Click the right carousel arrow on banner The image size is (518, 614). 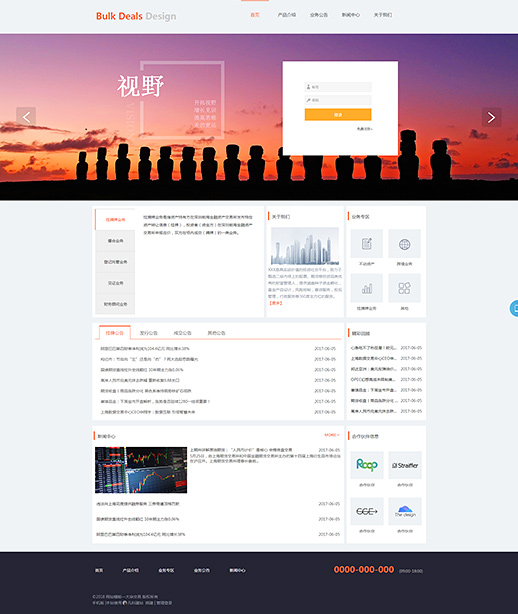point(491,117)
